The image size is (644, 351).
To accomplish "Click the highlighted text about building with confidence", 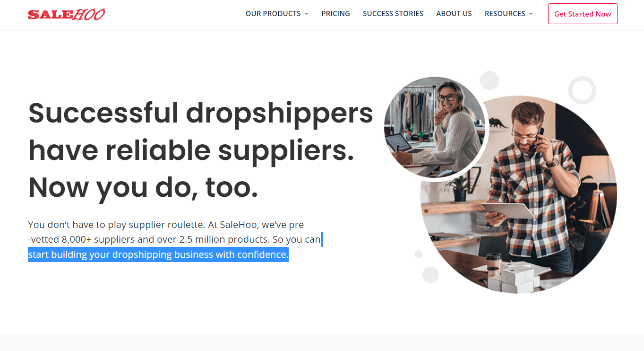I will click(x=158, y=254).
